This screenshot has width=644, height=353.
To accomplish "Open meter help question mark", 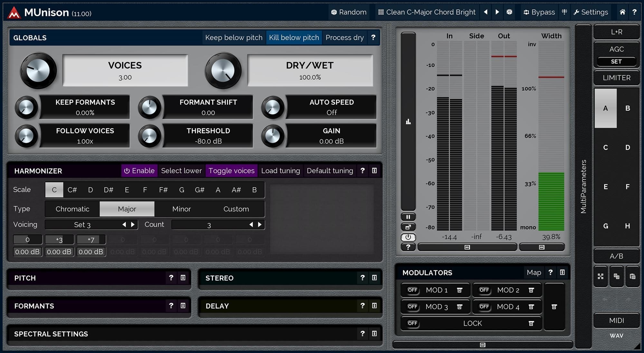I will pyautogui.click(x=408, y=247).
